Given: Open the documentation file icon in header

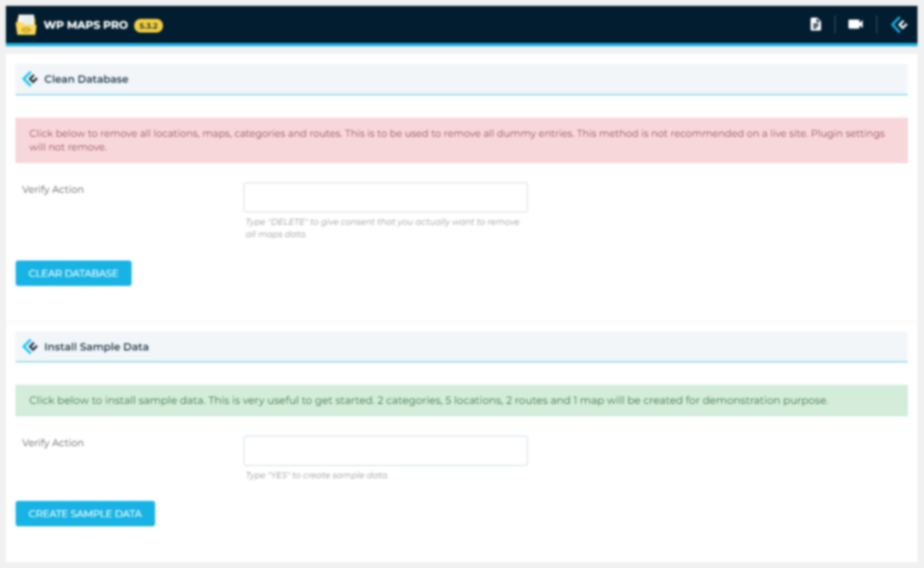Looking at the screenshot, I should pyautogui.click(x=815, y=25).
